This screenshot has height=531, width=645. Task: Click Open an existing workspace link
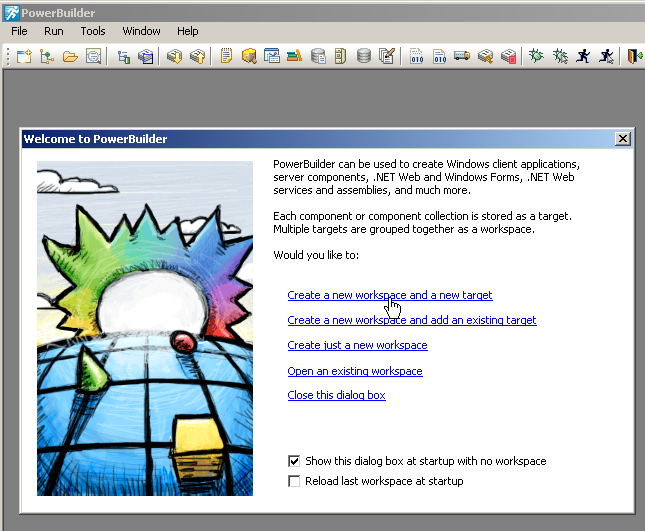point(355,371)
